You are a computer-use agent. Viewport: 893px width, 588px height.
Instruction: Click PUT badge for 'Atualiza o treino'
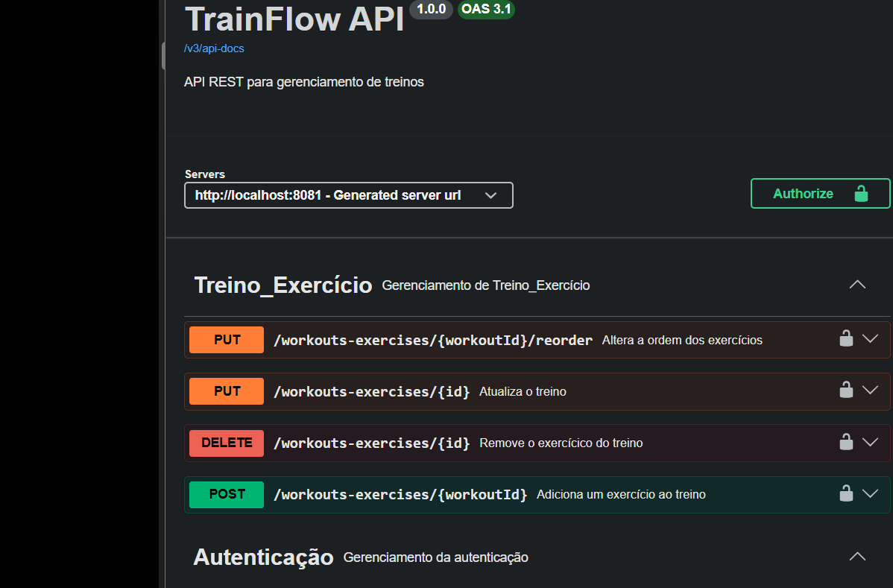point(227,391)
